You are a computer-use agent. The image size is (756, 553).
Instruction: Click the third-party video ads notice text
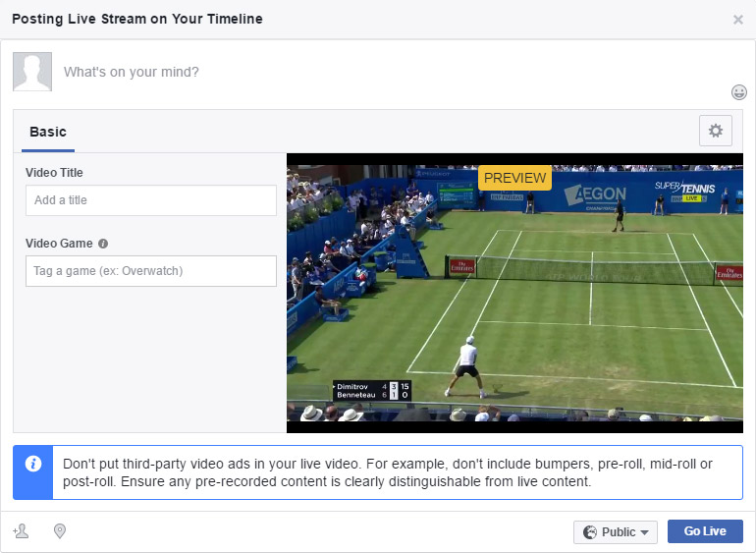pos(388,472)
